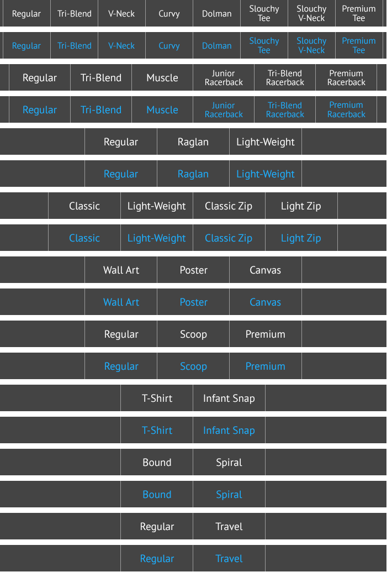Image resolution: width=392 pixels, height=577 pixels.
Task: Select the blue Poster tab
Action: (193, 302)
